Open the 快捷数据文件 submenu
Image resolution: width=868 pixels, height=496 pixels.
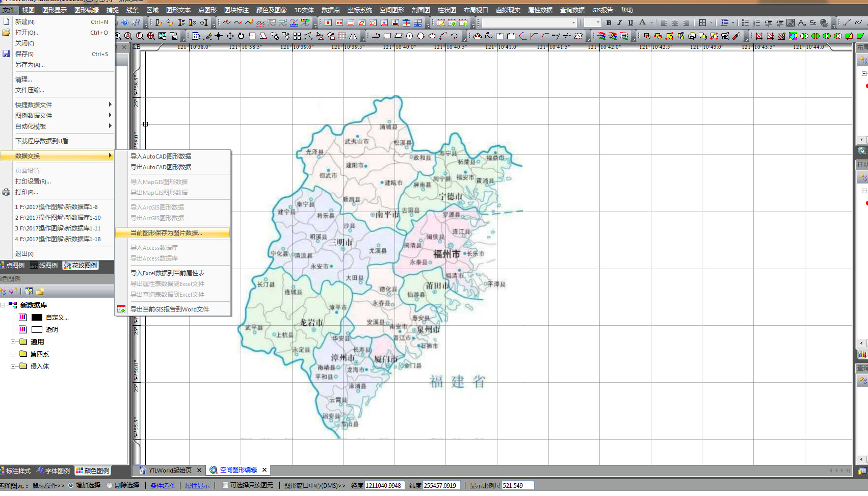(58, 105)
